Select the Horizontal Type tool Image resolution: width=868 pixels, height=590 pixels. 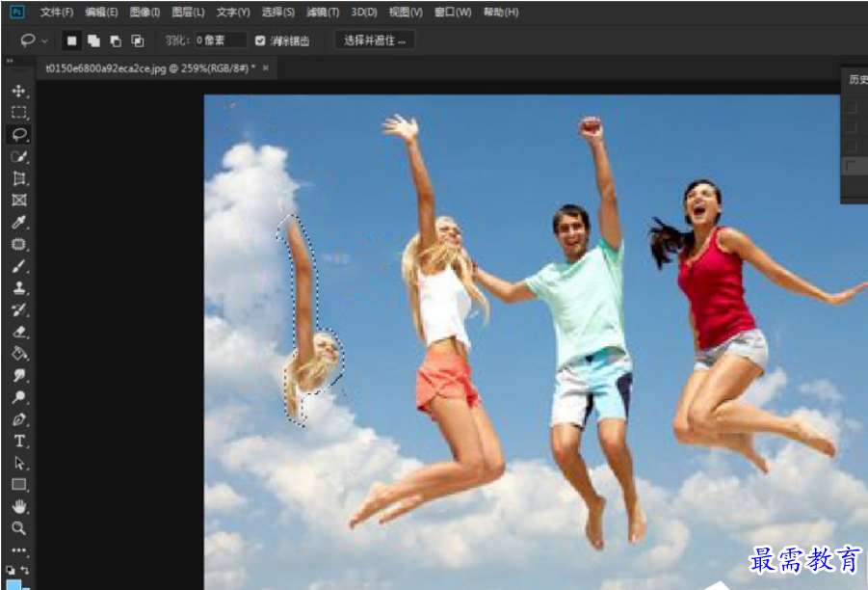19,441
